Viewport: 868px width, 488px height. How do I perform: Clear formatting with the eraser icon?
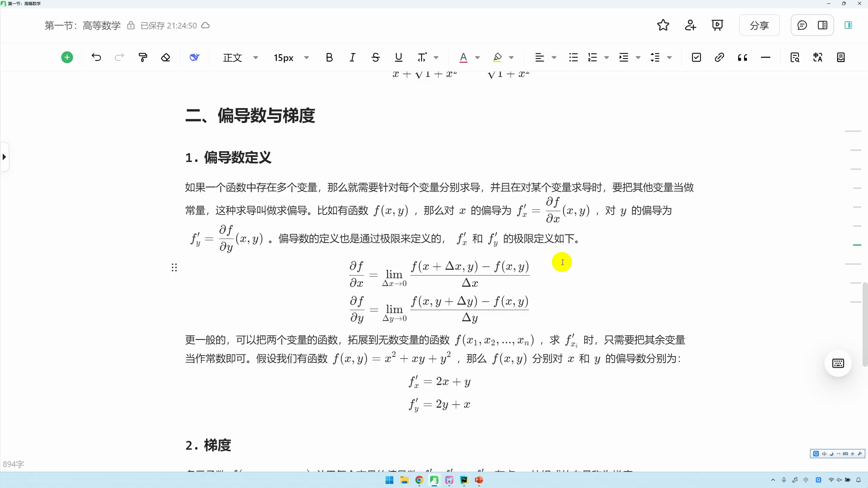165,57
